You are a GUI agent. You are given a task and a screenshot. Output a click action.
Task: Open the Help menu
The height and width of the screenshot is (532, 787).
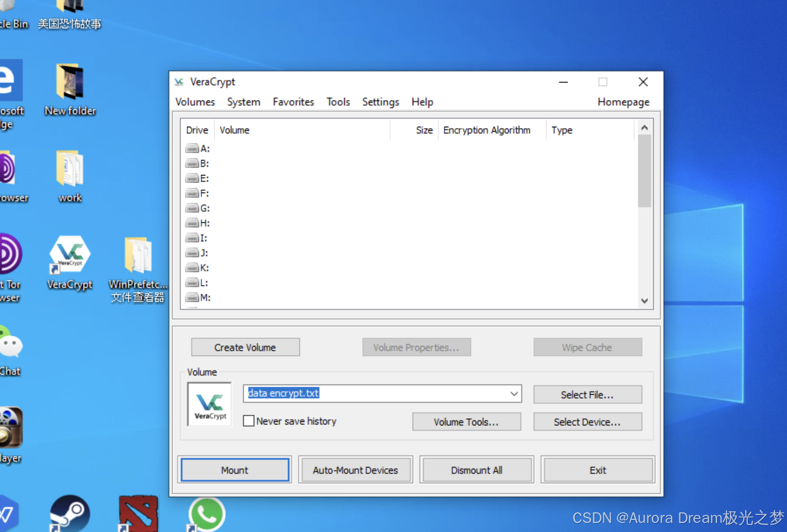click(x=422, y=102)
